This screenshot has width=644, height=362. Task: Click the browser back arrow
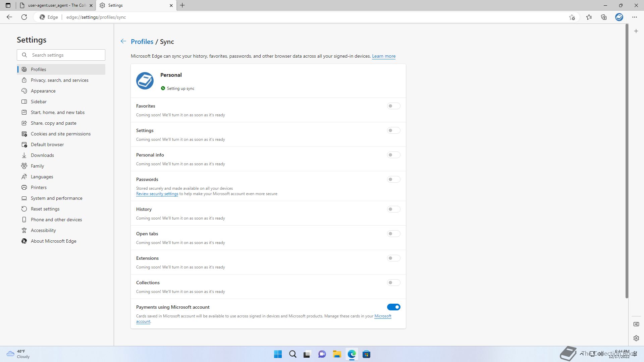coord(9,17)
